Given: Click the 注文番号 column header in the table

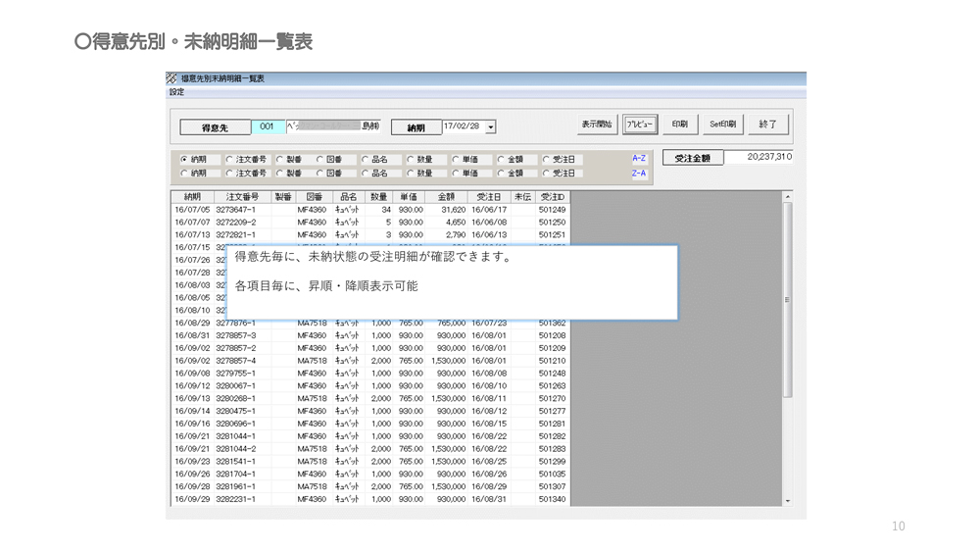Looking at the screenshot, I should [242, 197].
